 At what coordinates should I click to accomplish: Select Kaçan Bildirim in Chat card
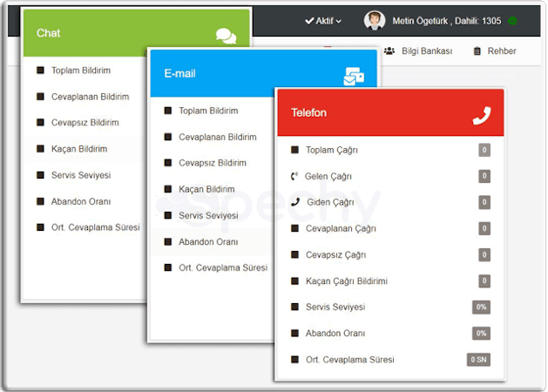click(79, 149)
